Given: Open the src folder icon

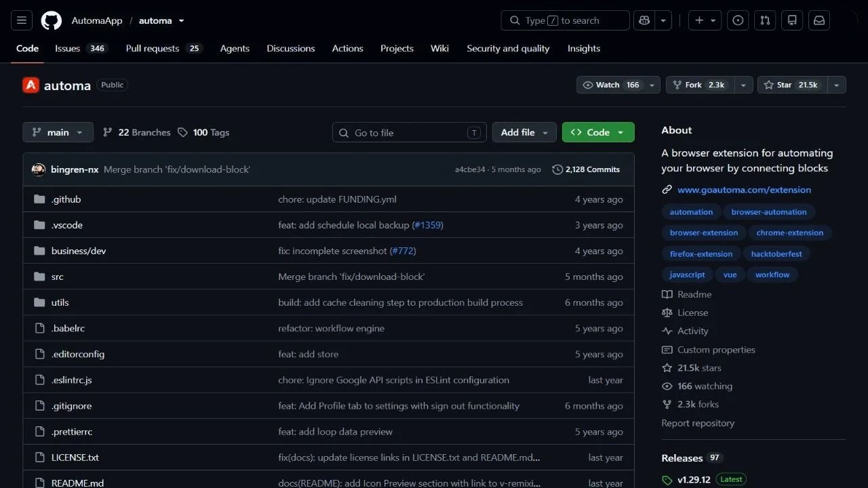Looking at the screenshot, I should pyautogui.click(x=39, y=277).
